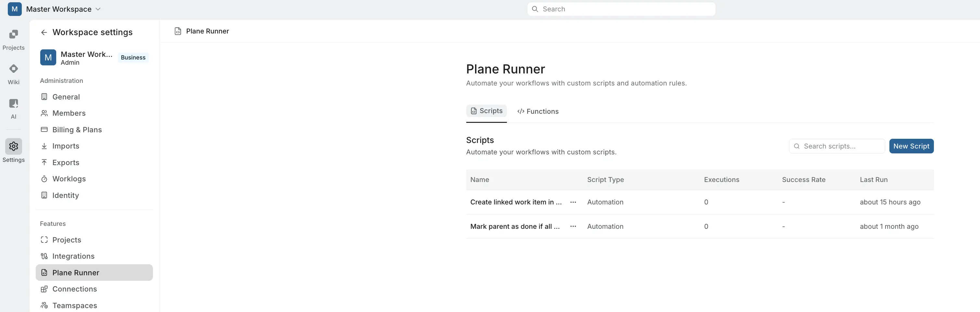Go back using the Workspace settings arrow
The image size is (980, 312).
(x=44, y=32)
